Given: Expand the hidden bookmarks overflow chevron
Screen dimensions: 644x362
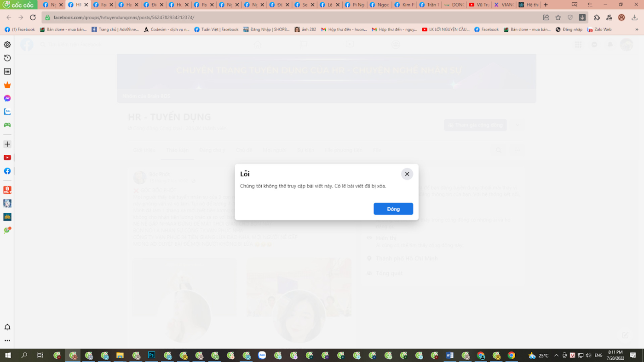Looking at the screenshot, I should (x=637, y=29).
